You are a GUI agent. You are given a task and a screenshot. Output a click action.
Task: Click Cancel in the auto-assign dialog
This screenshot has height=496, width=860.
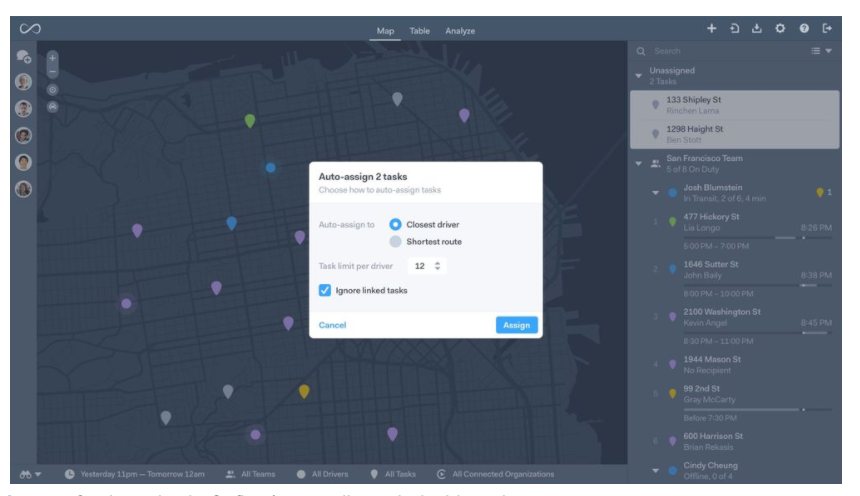[332, 325]
